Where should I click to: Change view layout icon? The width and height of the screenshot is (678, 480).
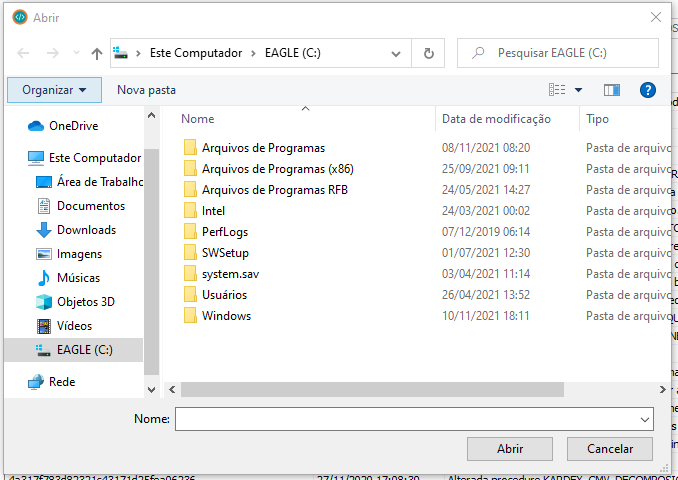557,90
